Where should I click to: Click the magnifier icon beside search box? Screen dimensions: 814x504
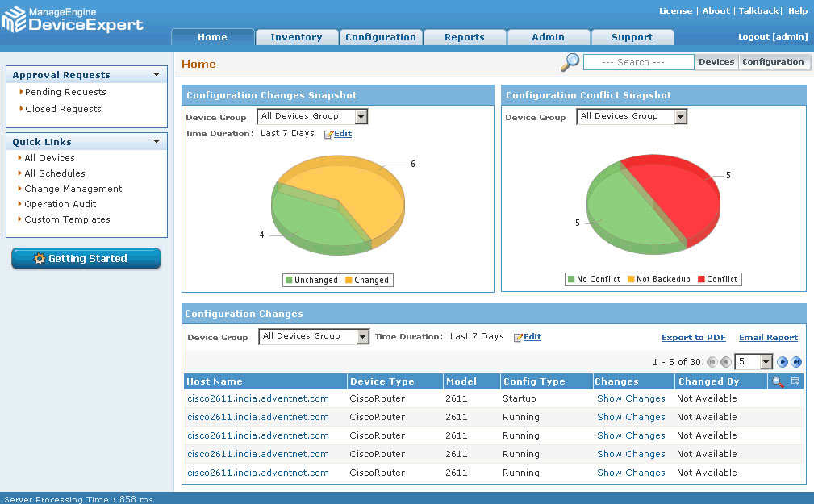click(x=570, y=62)
